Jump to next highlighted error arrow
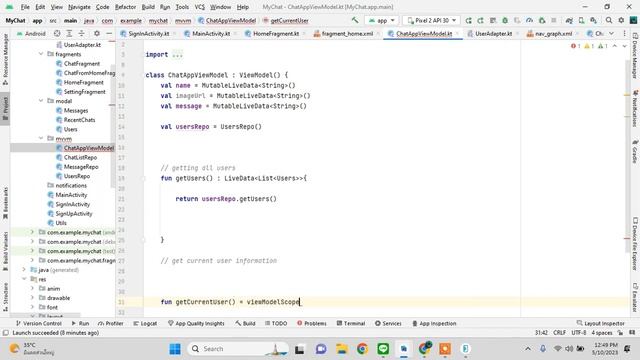The image size is (640, 360). click(624, 46)
